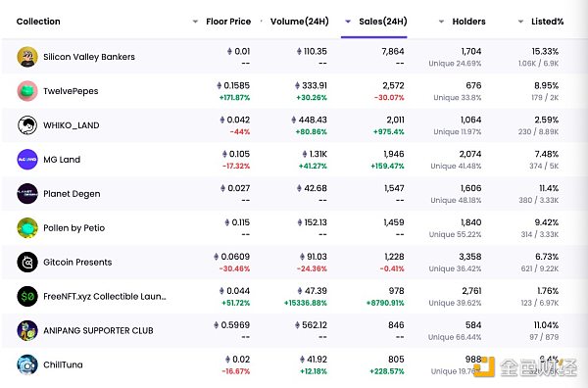Open the Gitcoin Presents logo icon
Viewport: 588px width, 388px height.
27,262
